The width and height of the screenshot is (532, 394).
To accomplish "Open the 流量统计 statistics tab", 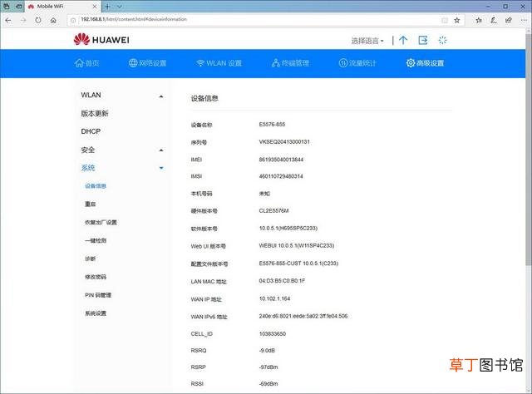I will tap(357, 63).
